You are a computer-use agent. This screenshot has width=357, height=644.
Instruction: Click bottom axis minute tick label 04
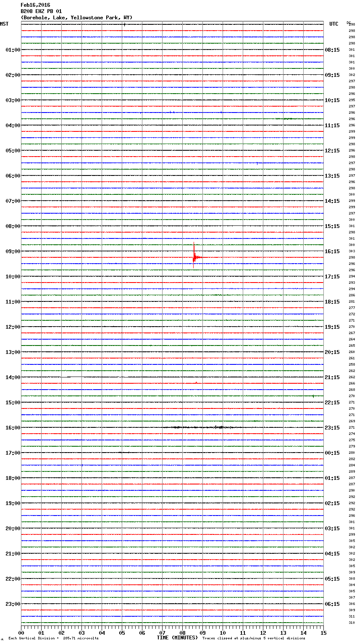pos(102,633)
